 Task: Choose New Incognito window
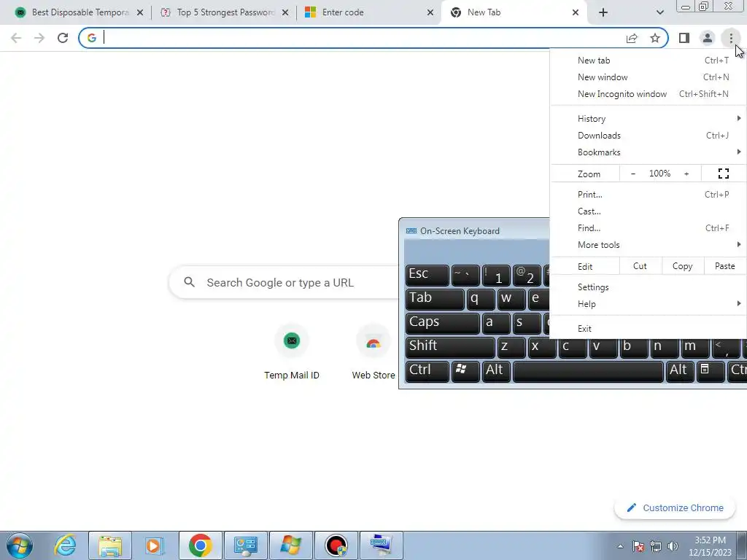pos(649,94)
